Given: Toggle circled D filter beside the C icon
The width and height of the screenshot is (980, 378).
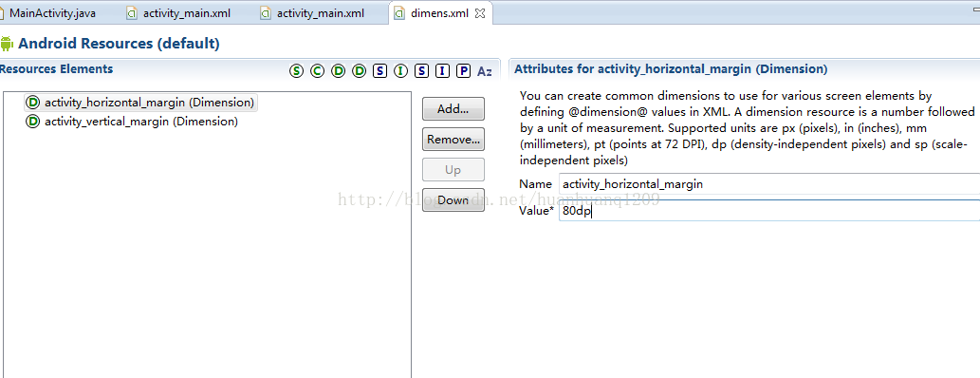Looking at the screenshot, I should (338, 71).
